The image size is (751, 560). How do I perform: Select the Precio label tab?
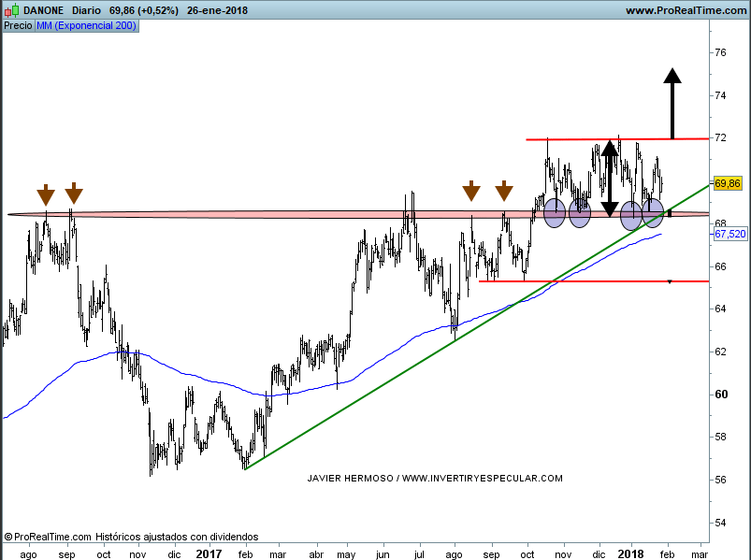pos(18,25)
